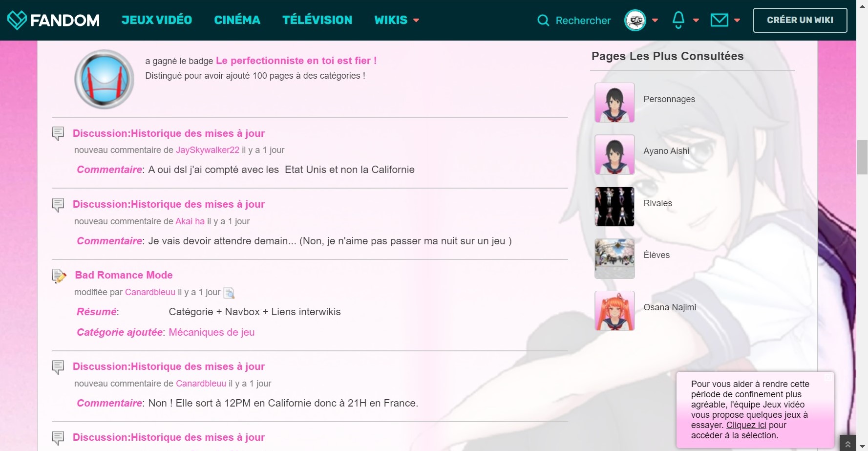The image size is (868, 451).
Task: Visit Akai ha user profile
Action: pos(190,221)
